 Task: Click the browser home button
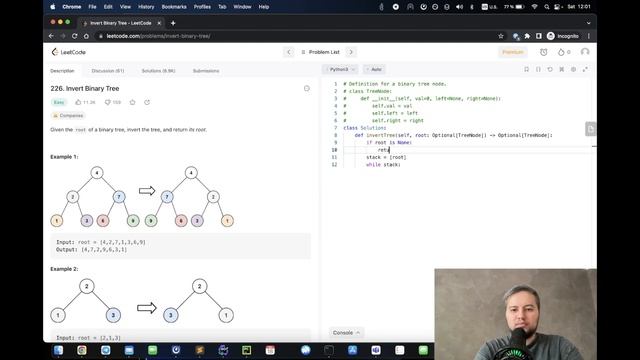click(x=86, y=36)
